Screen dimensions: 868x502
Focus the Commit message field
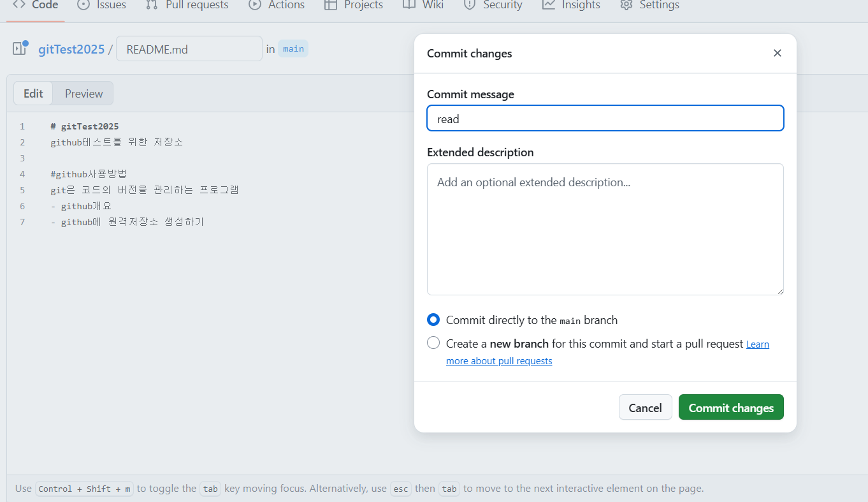click(605, 118)
